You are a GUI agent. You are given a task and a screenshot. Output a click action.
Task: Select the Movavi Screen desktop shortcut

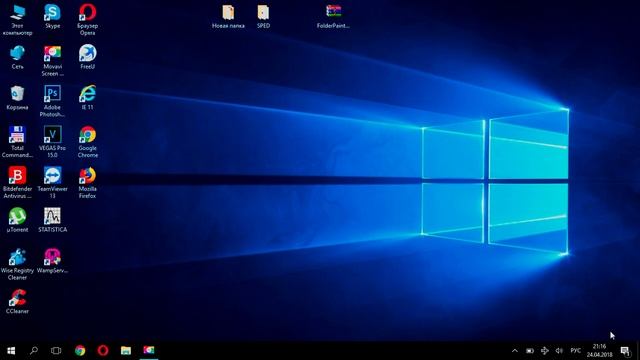52,60
